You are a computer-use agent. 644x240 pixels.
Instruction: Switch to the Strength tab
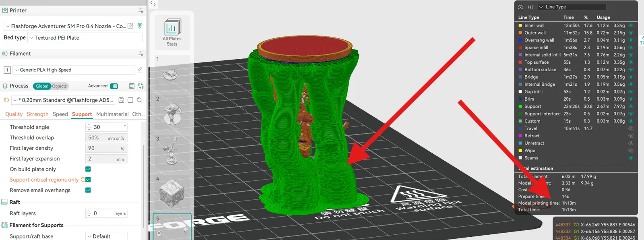click(37, 114)
